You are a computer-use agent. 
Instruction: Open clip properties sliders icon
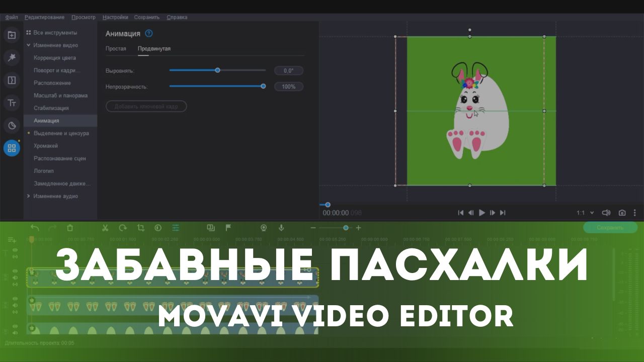click(x=176, y=228)
